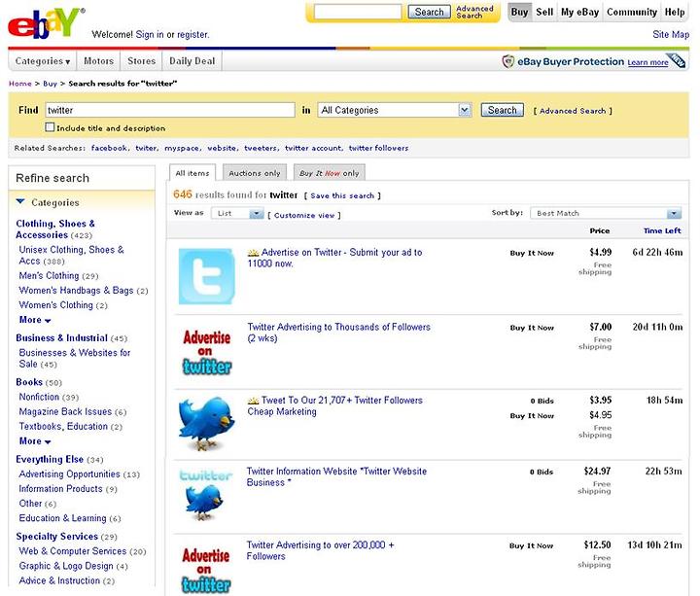
Task: Go to Stores in the navigation bar
Action: click(142, 61)
